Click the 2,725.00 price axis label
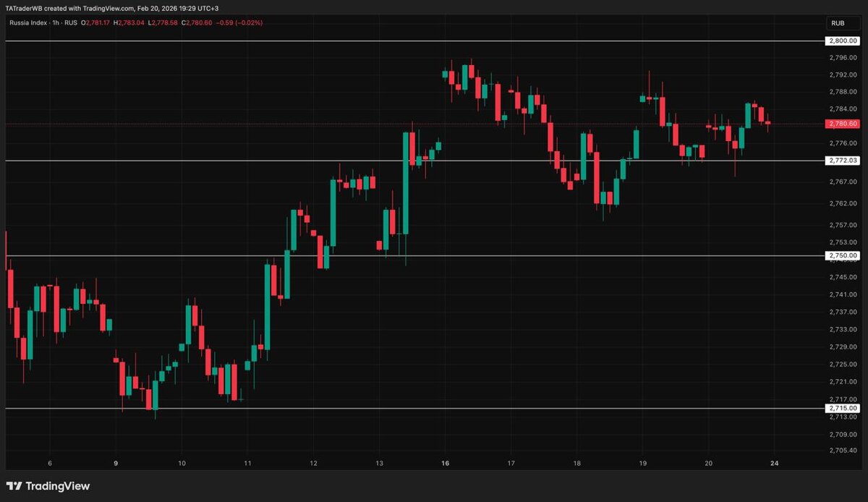The height and width of the screenshot is (502, 868). coord(843,364)
